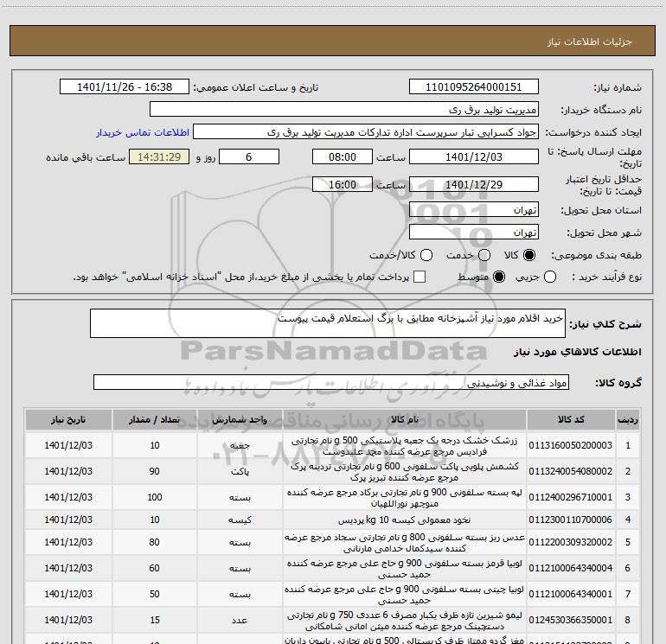
Task: Click the لوبیا قرمز product name cell
Action: point(405,569)
